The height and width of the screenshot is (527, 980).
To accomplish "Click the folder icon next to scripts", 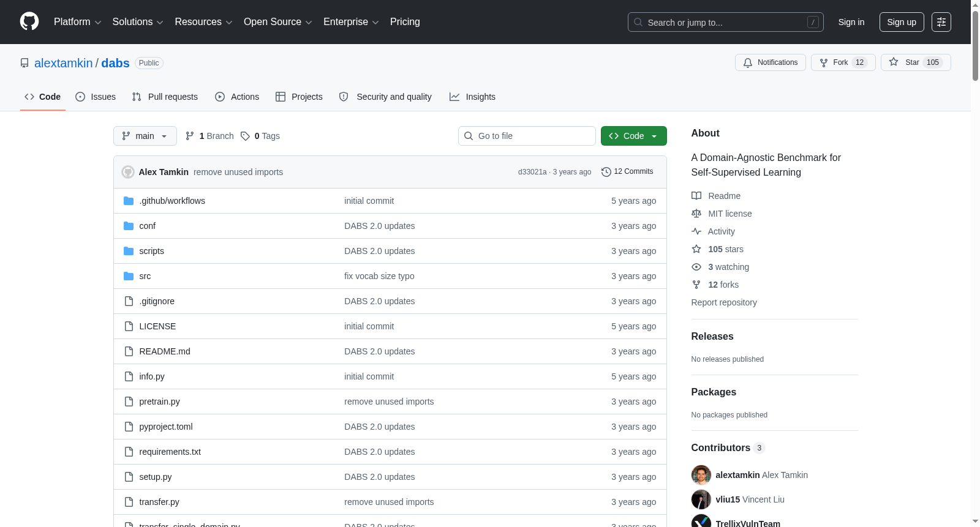I will tap(129, 251).
